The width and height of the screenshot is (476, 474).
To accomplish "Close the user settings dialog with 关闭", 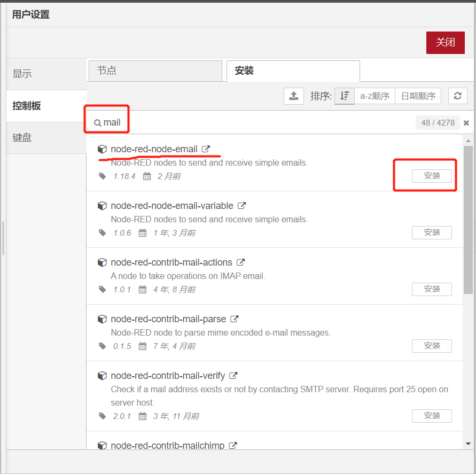I will tap(446, 43).
